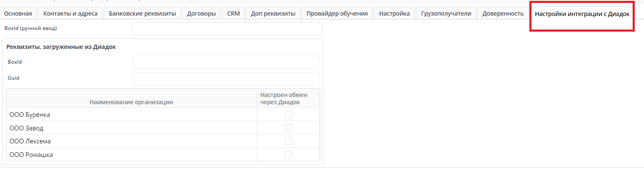Image resolution: width=644 pixels, height=170 pixels.
Task: Open the Банковские реквизиты tab
Action: 142,13
